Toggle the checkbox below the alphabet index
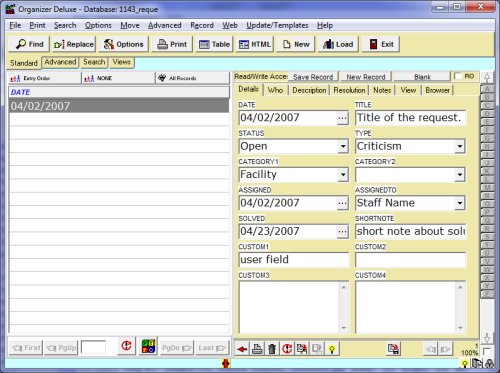The image size is (500, 373). coord(486,351)
